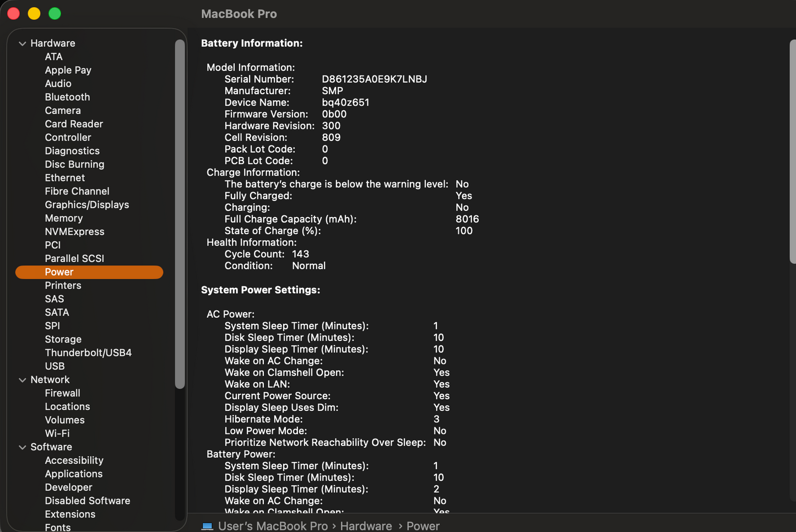Viewport: 796px width, 532px height.
Task: Click the green zoom window button
Action: tap(55, 14)
